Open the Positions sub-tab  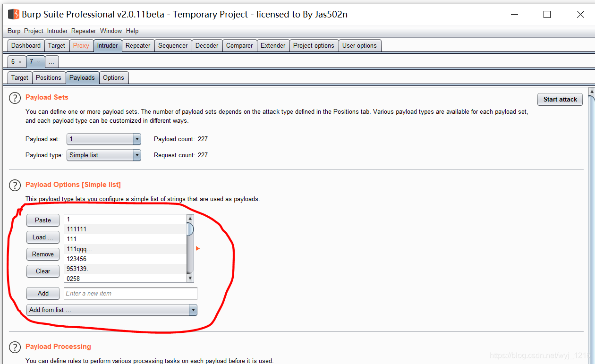[x=49, y=77]
